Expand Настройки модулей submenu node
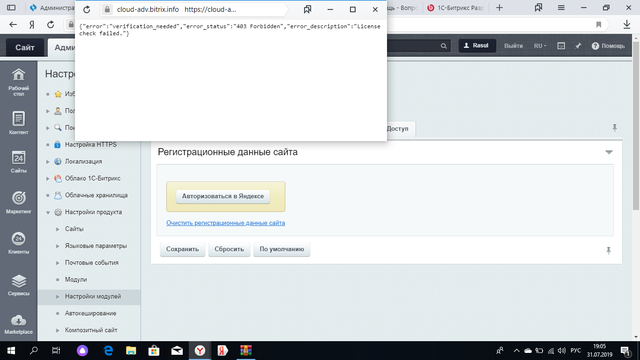 coord(58,296)
